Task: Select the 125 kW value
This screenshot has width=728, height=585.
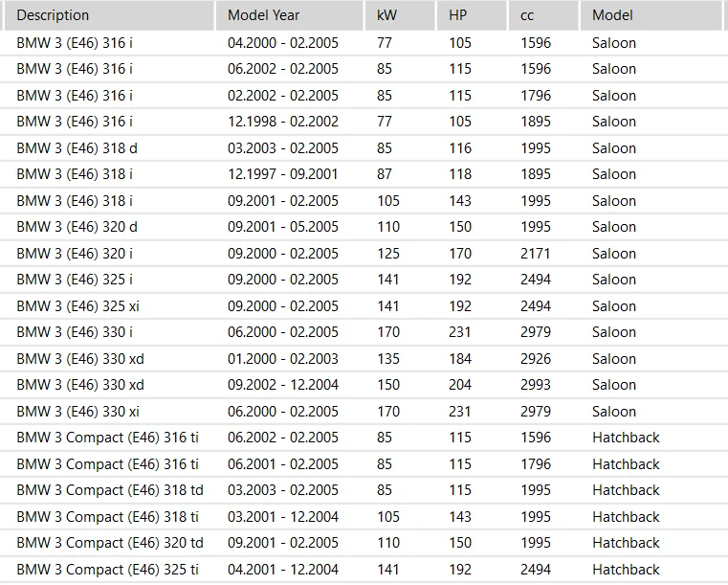Action: (388, 253)
